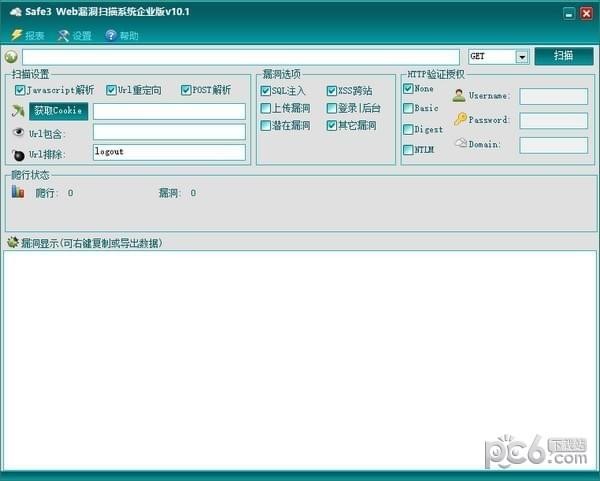Click the 漏洞显示 results header text
The image size is (600, 481).
pos(92,243)
